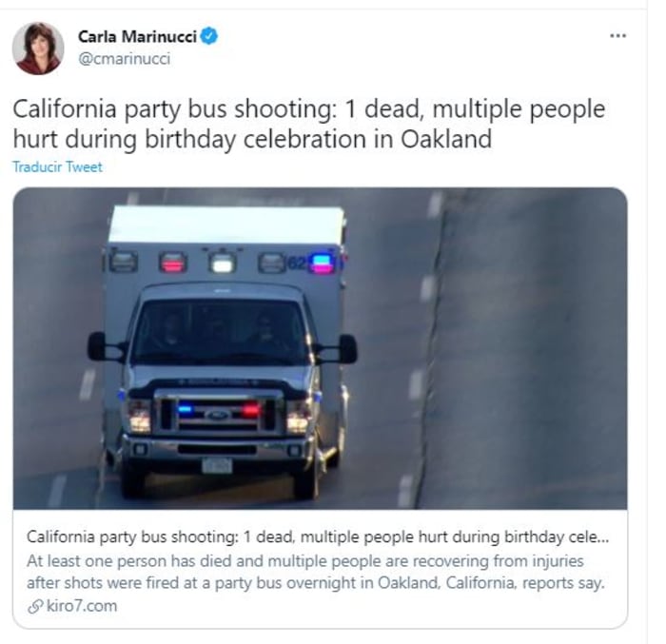Click the chain link icon beside kiro7.com
The image size is (666, 644).
35,606
